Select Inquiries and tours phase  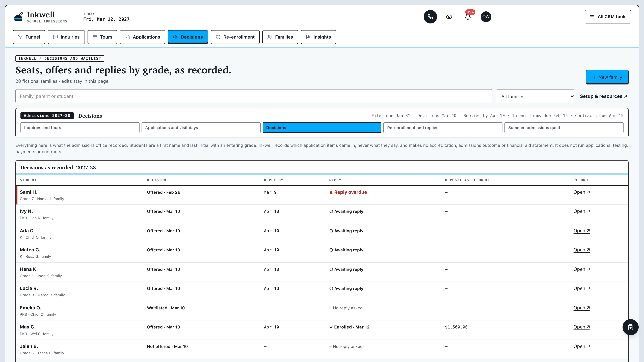pyautogui.click(x=80, y=128)
